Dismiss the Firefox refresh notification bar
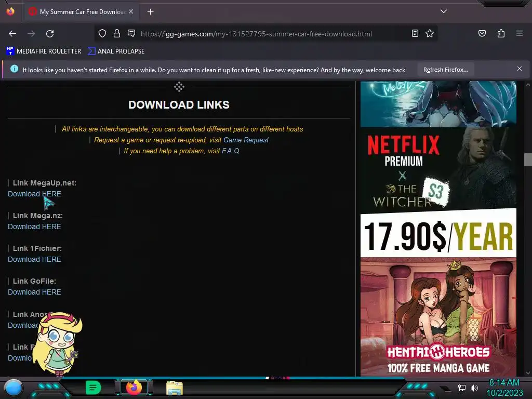532x399 pixels. [520, 69]
